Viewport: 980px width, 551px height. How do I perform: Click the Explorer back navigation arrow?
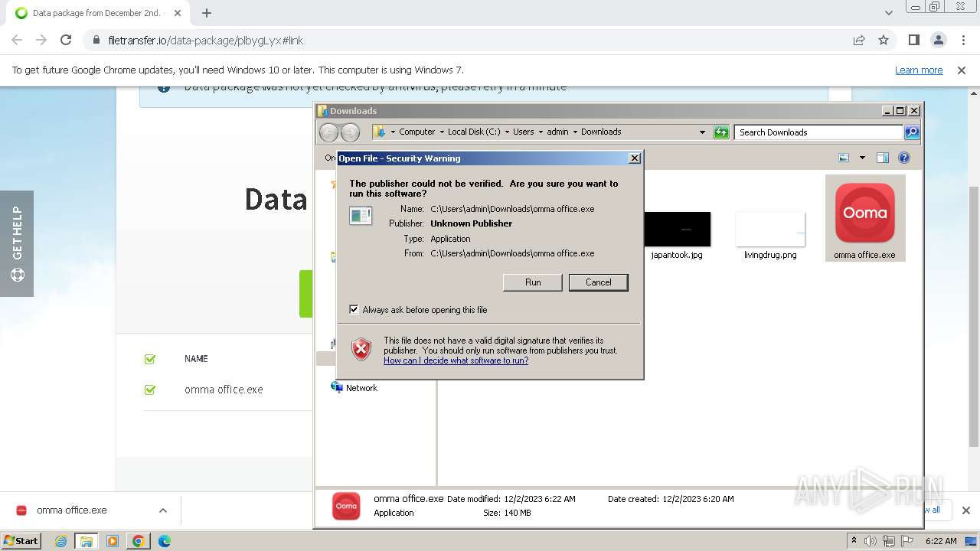328,132
